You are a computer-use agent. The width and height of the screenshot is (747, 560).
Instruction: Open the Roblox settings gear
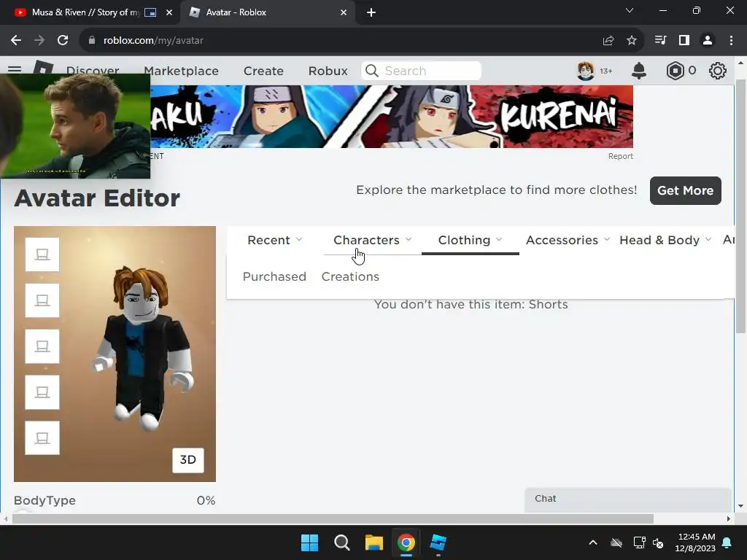[x=718, y=71]
